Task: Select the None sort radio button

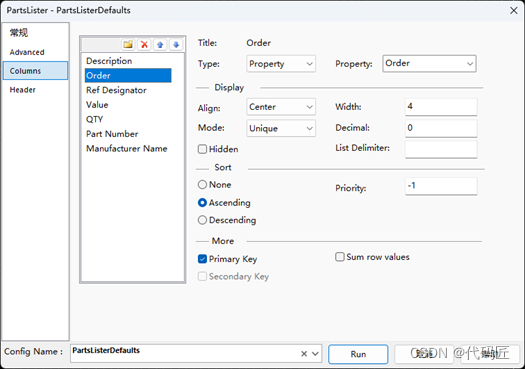Action: point(202,184)
